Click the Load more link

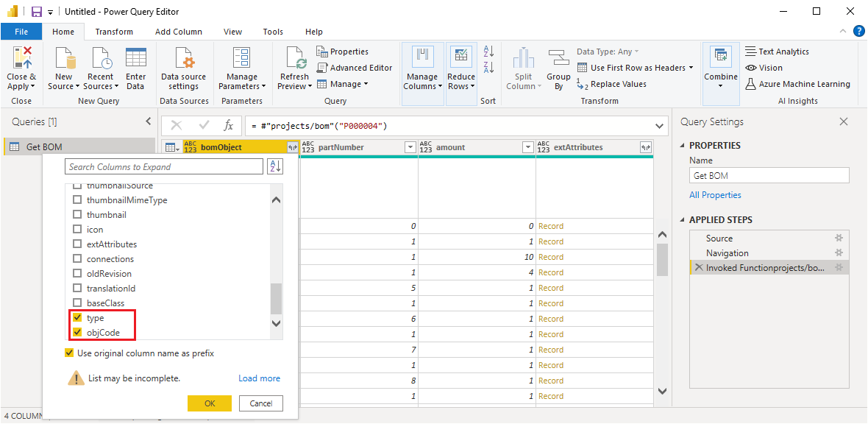259,378
